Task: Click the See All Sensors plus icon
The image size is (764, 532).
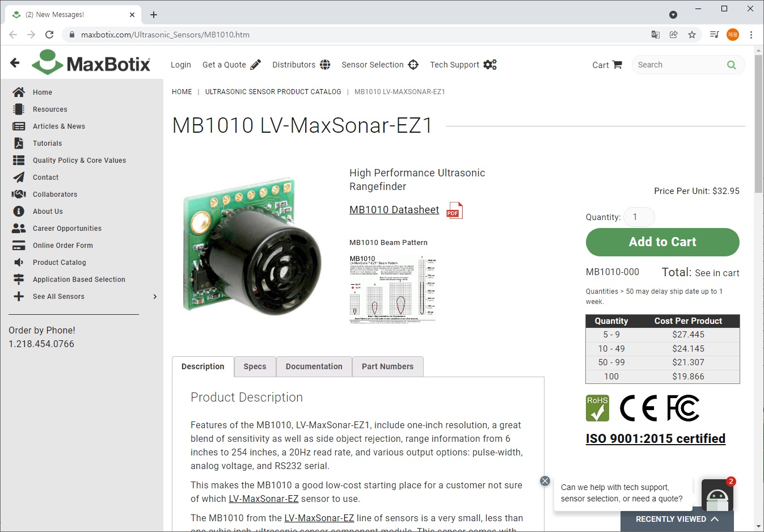Action: (x=19, y=296)
